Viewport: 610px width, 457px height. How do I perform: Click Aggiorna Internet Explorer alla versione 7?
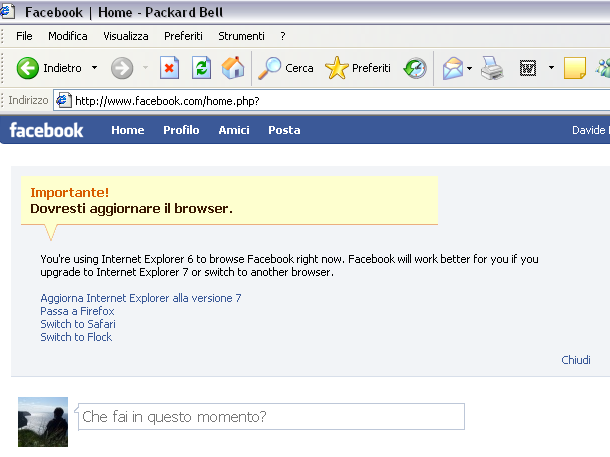(x=141, y=298)
